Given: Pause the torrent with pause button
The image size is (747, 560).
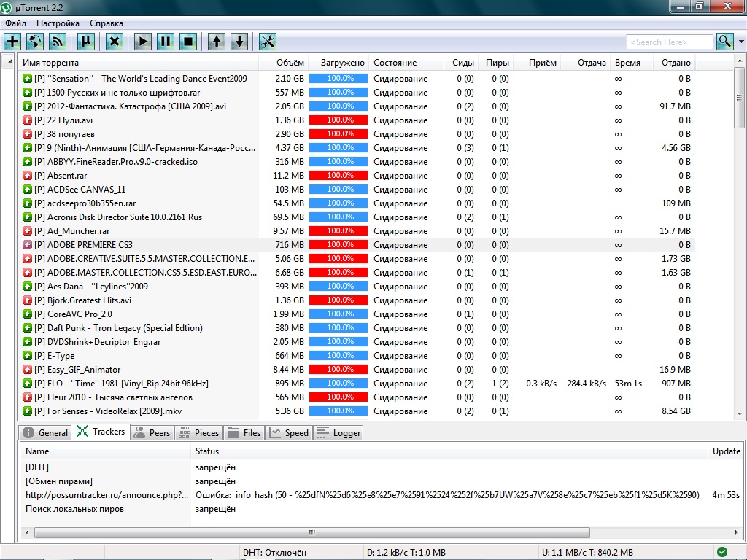Looking at the screenshot, I should (166, 42).
